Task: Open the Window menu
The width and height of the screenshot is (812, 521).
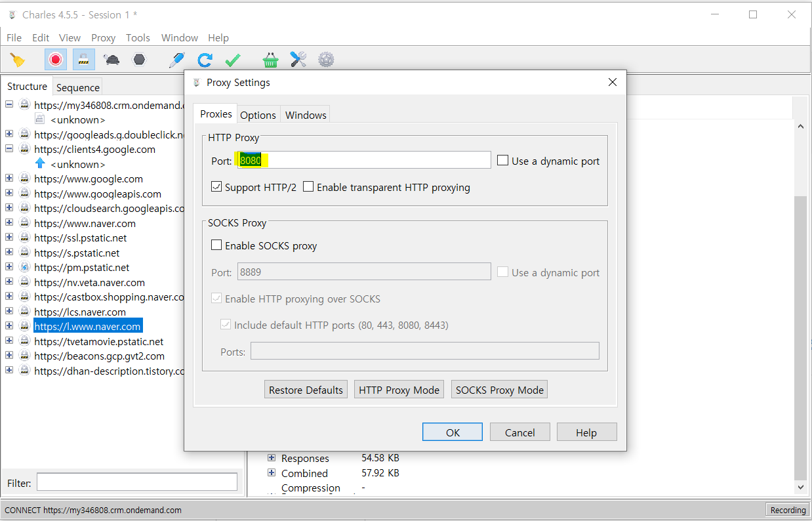Action: 180,37
